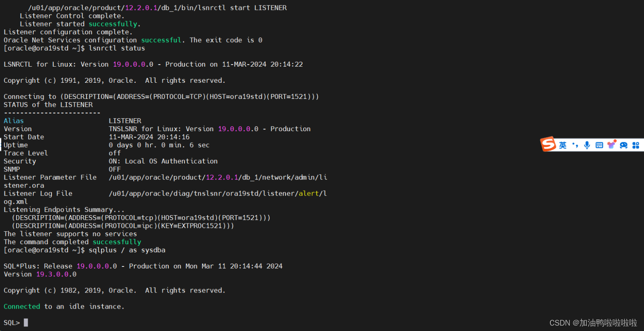Click '0 days 0 hr. 0 min. 6 sec'

click(159, 145)
